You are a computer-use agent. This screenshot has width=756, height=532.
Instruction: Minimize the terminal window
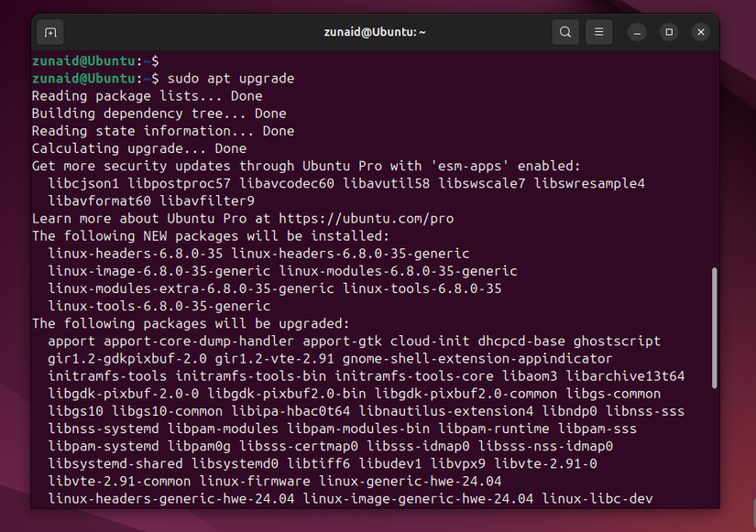pyautogui.click(x=636, y=31)
